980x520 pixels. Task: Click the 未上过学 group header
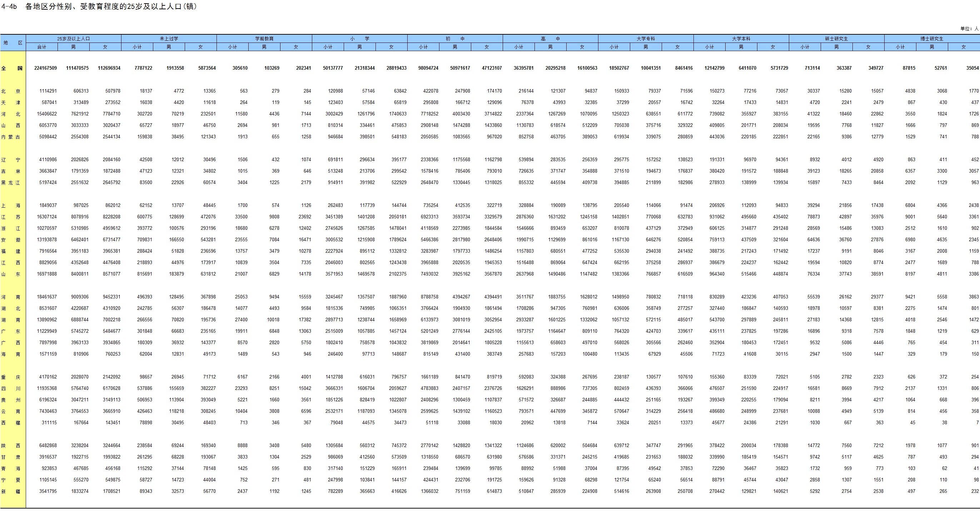pyautogui.click(x=169, y=39)
